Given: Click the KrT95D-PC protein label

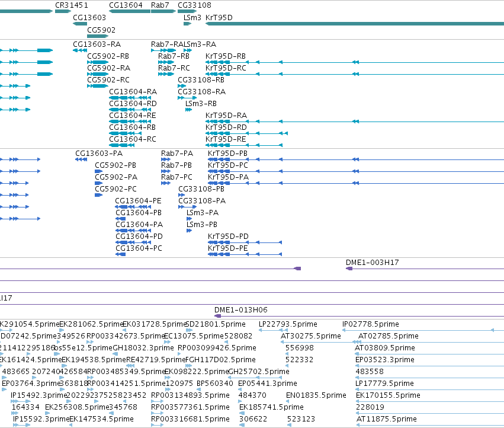Looking at the screenshot, I should (x=228, y=165).
